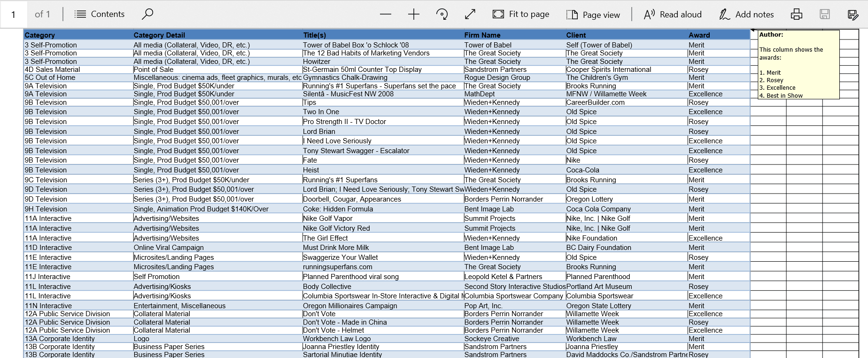The image size is (868, 358).
Task: Open the Contents panel
Action: click(100, 14)
